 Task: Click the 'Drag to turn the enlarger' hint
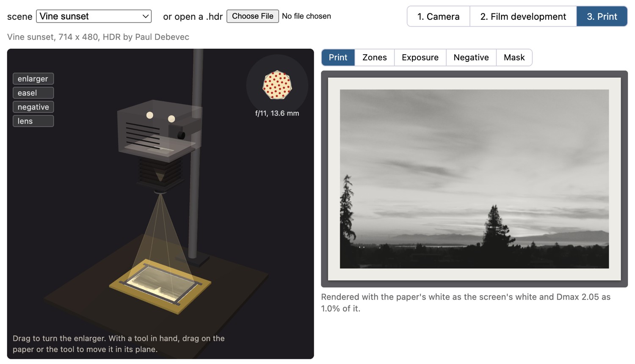(119, 344)
